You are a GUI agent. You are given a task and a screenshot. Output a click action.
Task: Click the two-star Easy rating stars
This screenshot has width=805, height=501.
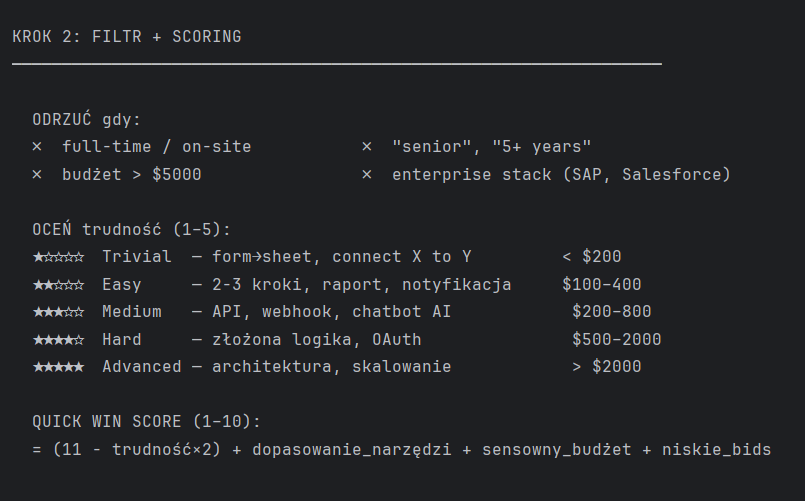58,285
